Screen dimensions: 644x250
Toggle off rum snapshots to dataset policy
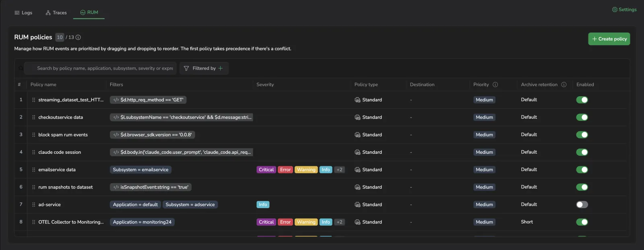pos(582,187)
